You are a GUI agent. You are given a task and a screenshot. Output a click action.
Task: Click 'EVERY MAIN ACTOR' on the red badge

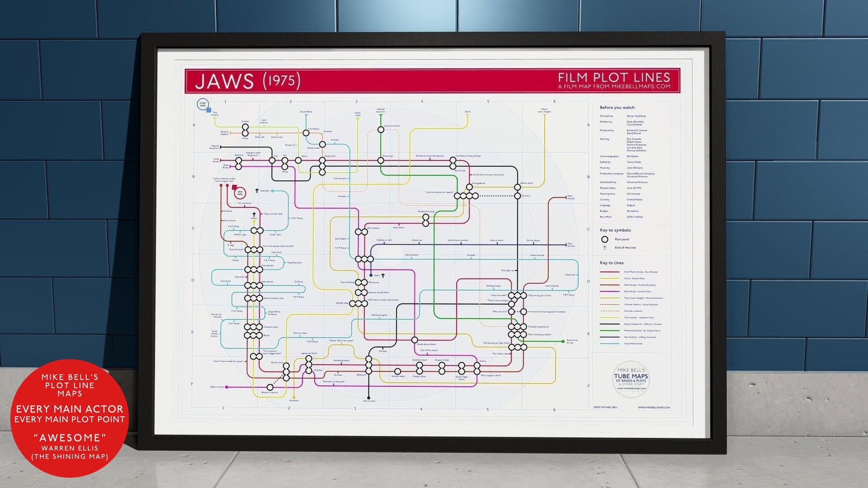[70, 409]
